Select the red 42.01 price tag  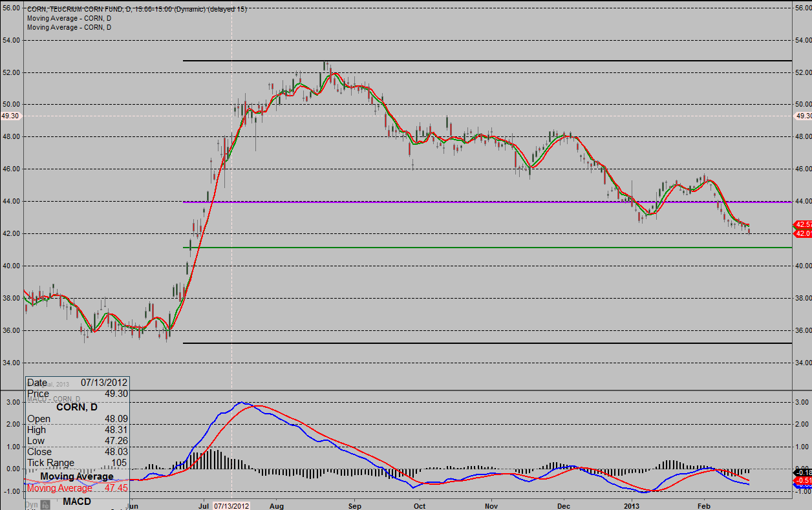(x=802, y=233)
